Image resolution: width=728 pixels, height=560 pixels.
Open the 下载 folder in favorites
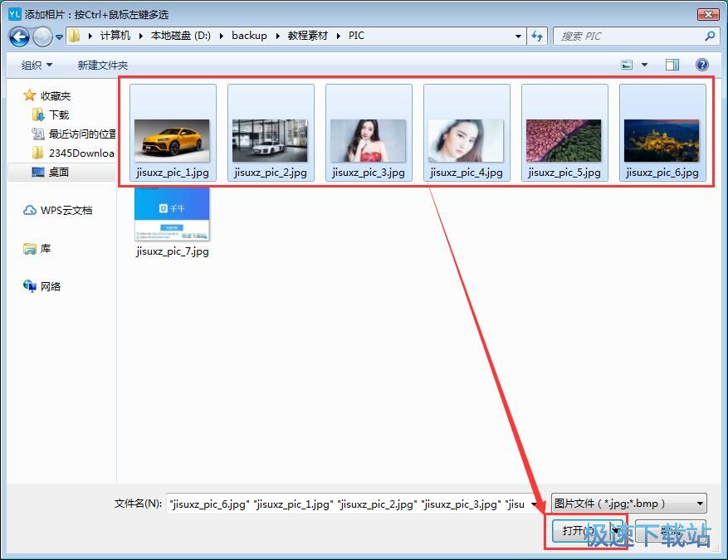(59, 115)
